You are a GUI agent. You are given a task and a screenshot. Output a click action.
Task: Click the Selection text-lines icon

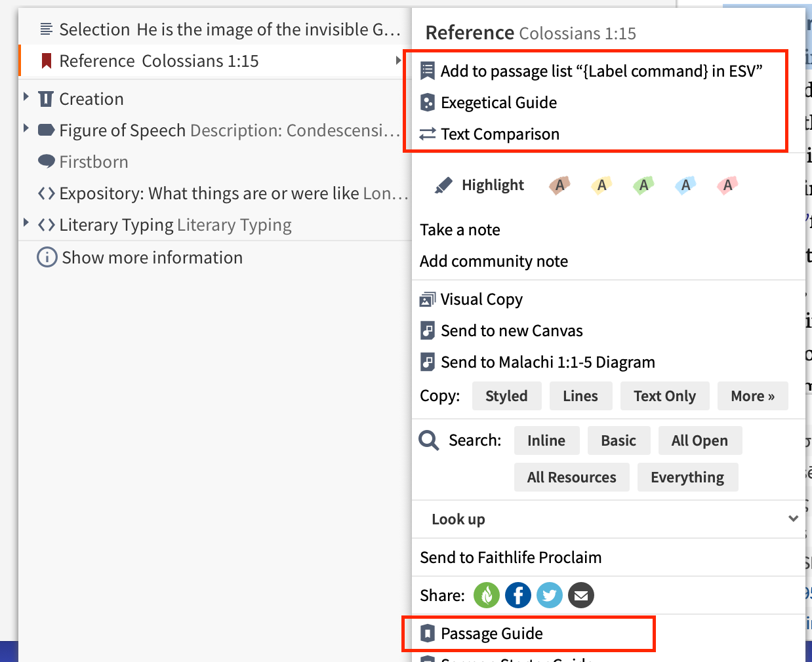[x=47, y=29]
